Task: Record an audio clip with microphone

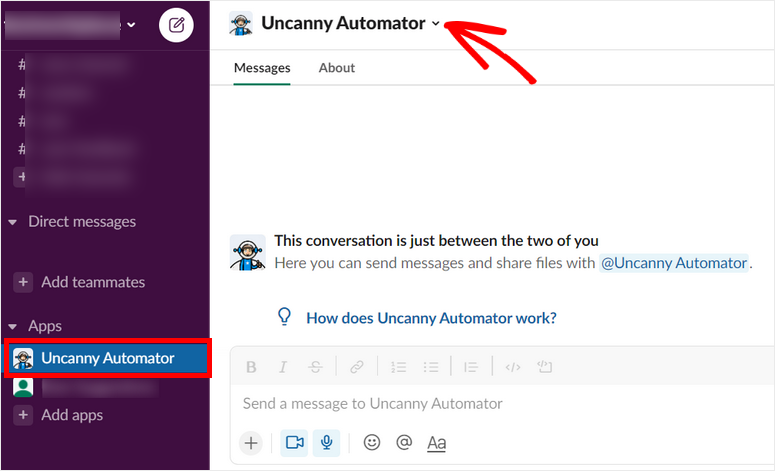Action: pyautogui.click(x=327, y=442)
